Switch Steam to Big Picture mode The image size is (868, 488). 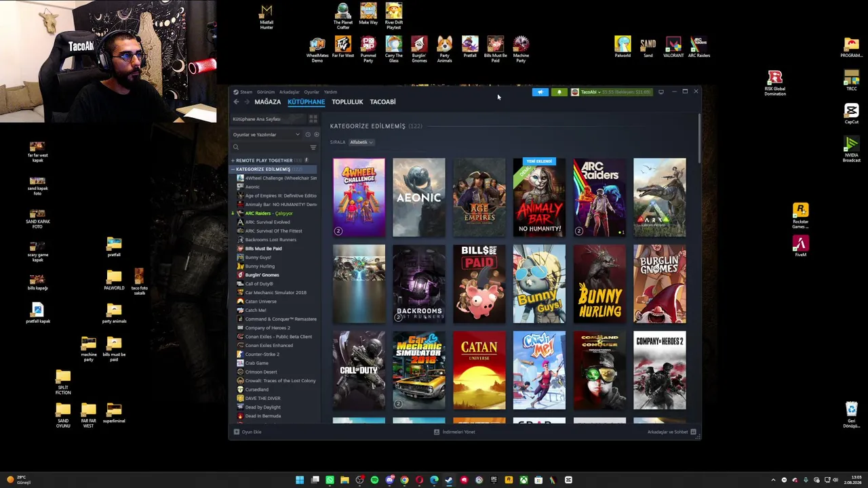coord(661,92)
